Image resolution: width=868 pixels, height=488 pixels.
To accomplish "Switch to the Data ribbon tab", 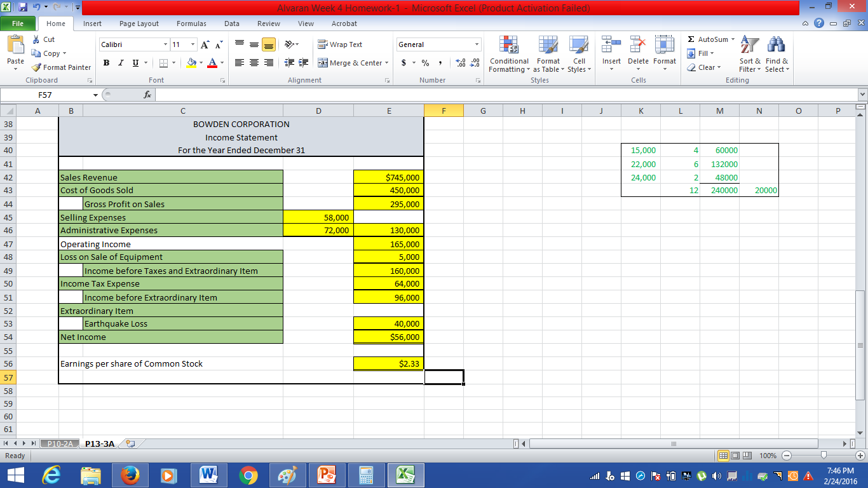I will tap(232, 24).
